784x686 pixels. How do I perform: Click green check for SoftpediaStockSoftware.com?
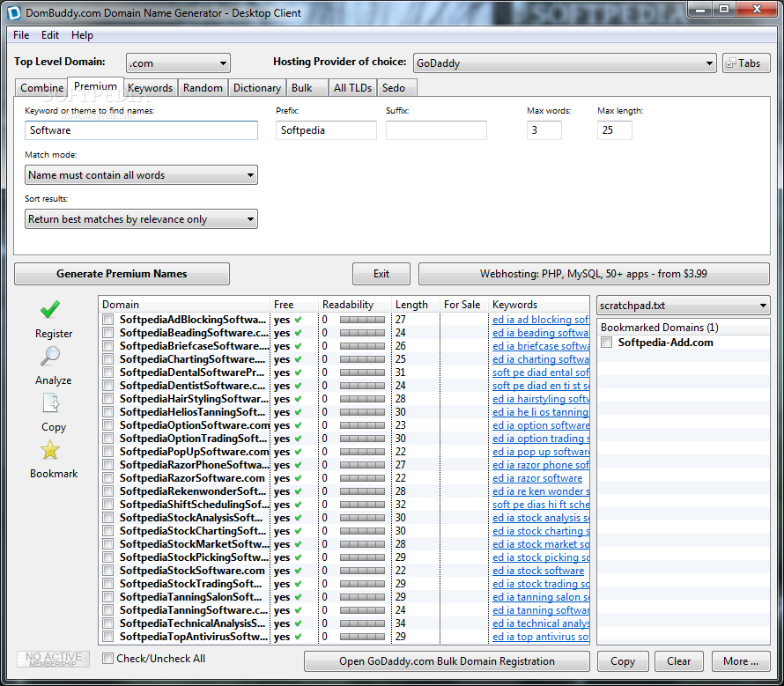(298, 571)
